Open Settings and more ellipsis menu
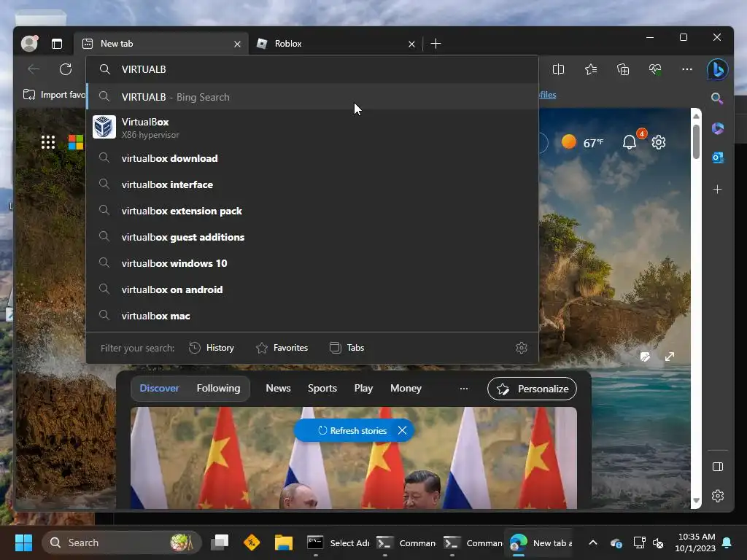The height and width of the screenshot is (560, 747). [x=687, y=69]
